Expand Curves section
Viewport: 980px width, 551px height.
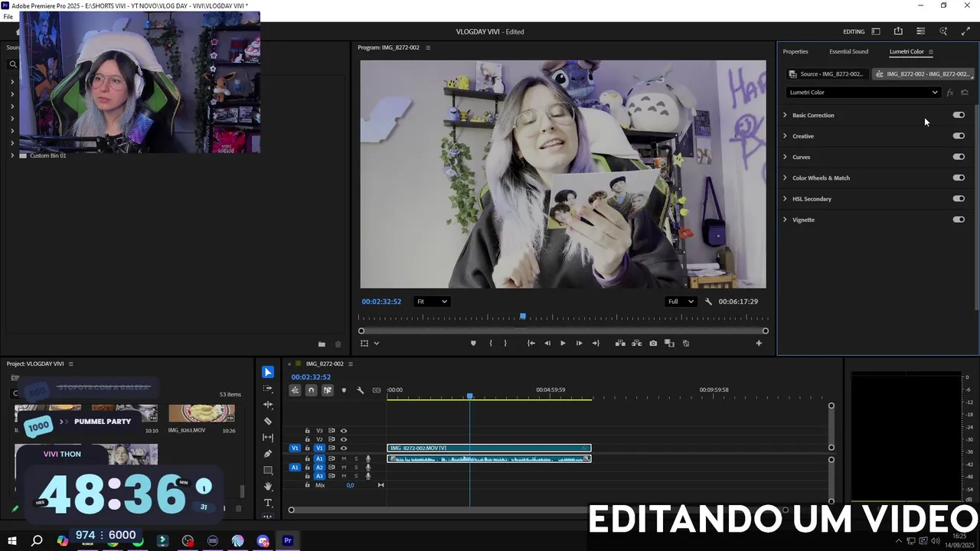[x=785, y=157]
